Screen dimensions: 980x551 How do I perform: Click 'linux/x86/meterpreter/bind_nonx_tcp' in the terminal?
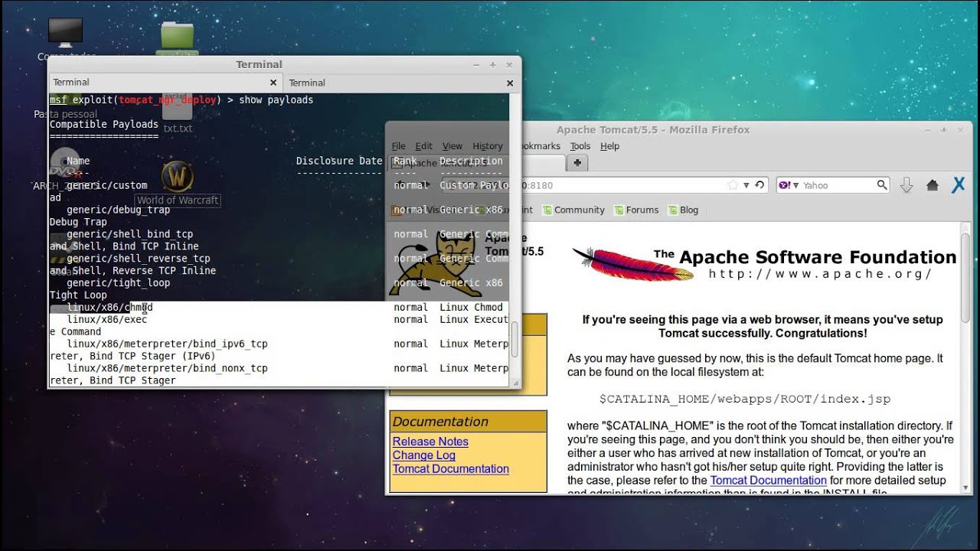click(167, 368)
